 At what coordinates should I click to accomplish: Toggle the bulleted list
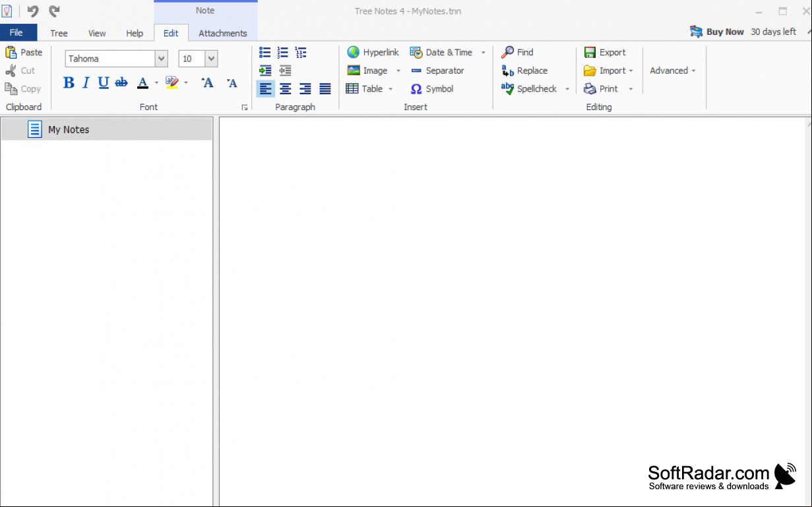[x=265, y=52]
